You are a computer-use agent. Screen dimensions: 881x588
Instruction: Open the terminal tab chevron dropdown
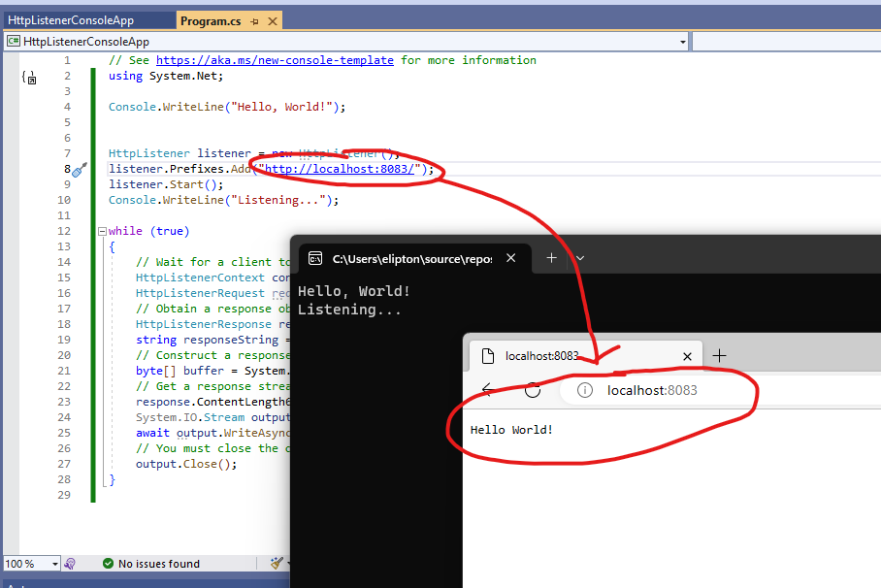[x=579, y=258]
